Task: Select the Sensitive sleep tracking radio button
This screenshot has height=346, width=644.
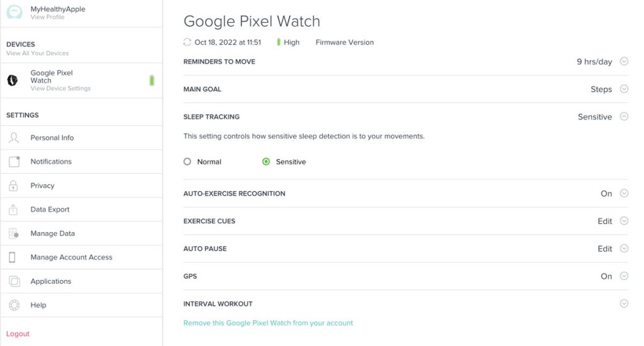Action: click(x=266, y=162)
